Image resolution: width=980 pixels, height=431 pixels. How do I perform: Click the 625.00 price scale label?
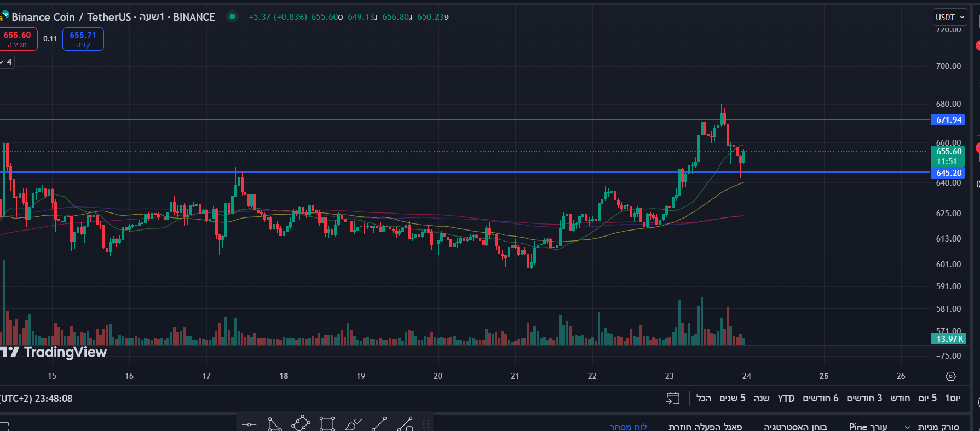[x=948, y=213]
